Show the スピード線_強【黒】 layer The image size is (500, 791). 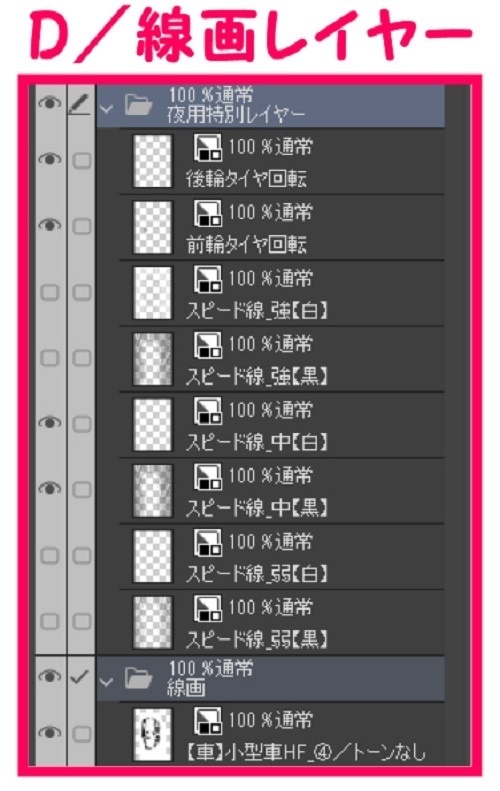[x=49, y=358]
